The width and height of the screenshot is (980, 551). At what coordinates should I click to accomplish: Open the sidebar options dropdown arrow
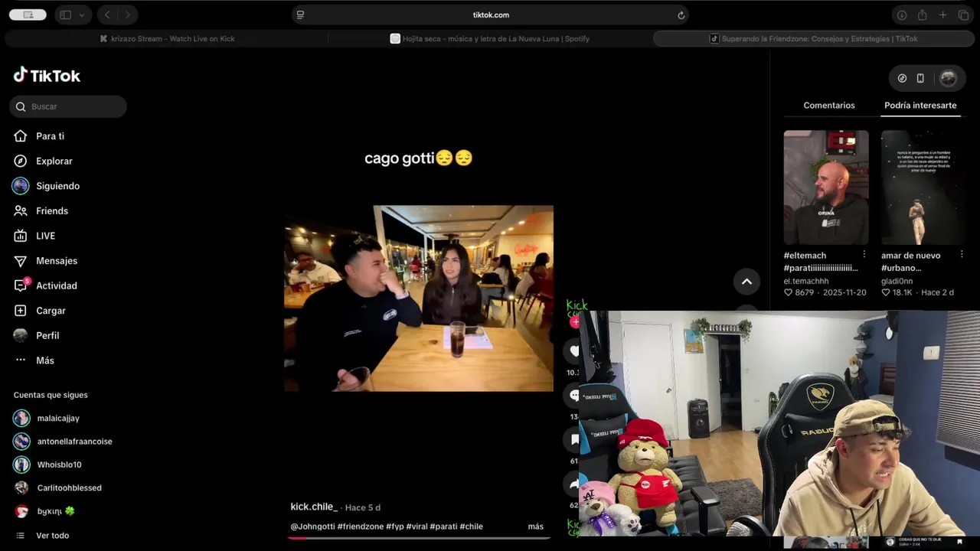coord(82,15)
